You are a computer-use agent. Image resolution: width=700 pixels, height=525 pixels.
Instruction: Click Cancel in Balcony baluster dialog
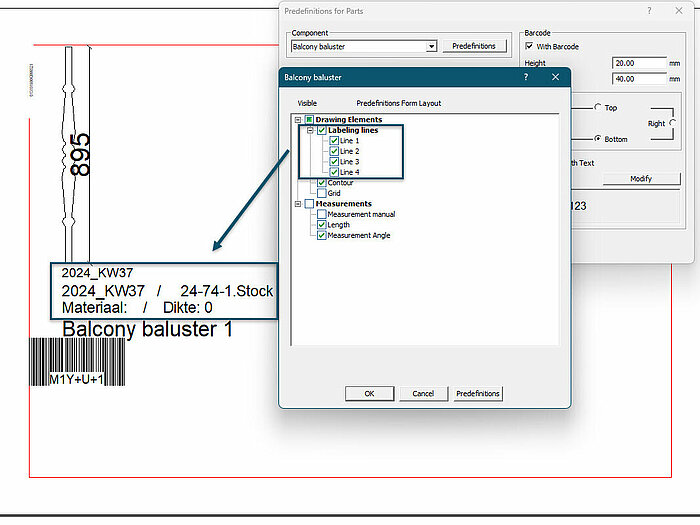[423, 394]
